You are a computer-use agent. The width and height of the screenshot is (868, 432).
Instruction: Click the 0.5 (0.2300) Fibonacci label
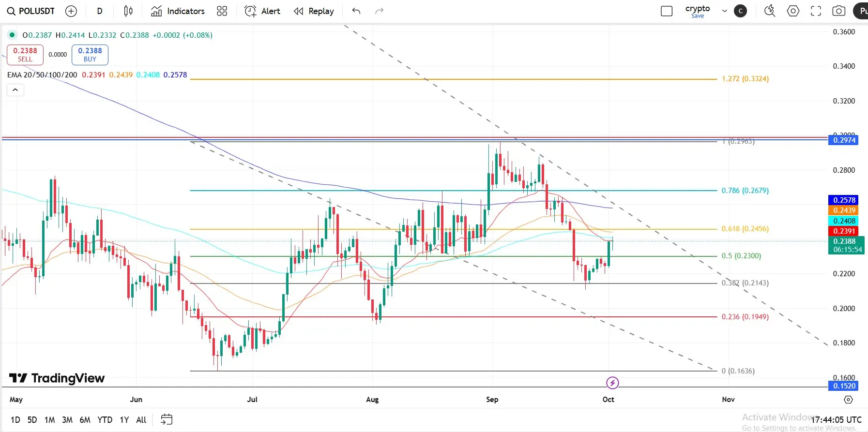pos(741,256)
